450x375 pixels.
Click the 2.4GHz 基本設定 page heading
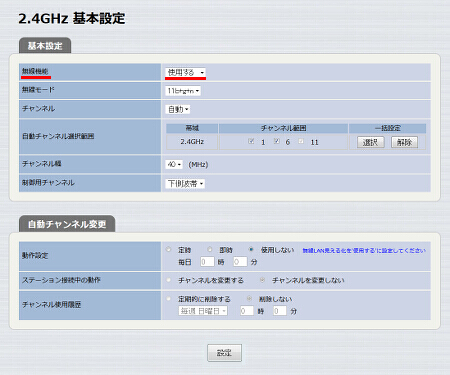click(x=72, y=18)
